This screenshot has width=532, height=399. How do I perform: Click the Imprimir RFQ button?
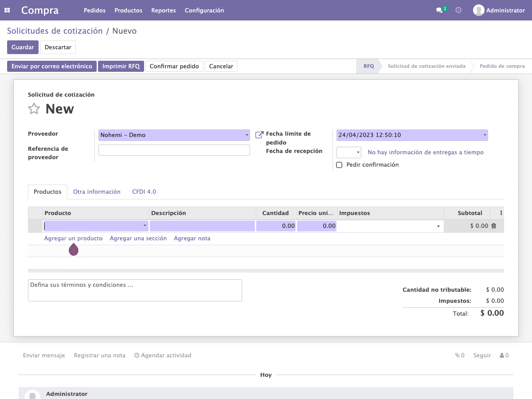[x=121, y=66]
